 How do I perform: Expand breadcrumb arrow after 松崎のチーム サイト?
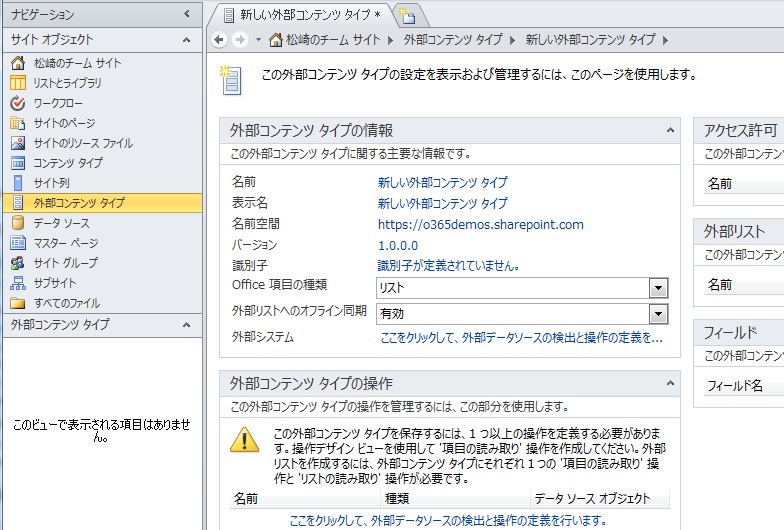[x=390, y=40]
